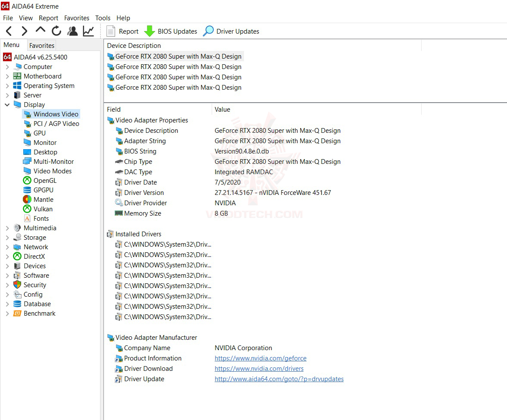507x420 pixels.
Task: Expand the Operating System tree node
Action: pos(7,86)
